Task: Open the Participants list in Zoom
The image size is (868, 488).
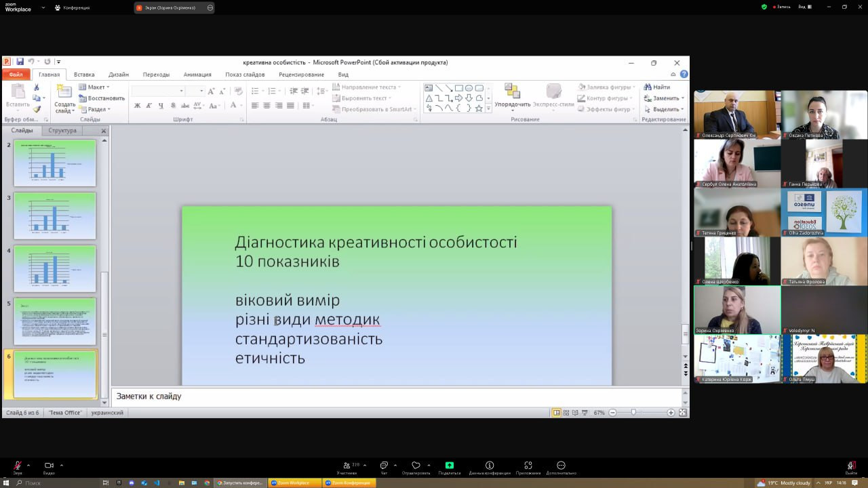Action: click(x=347, y=466)
